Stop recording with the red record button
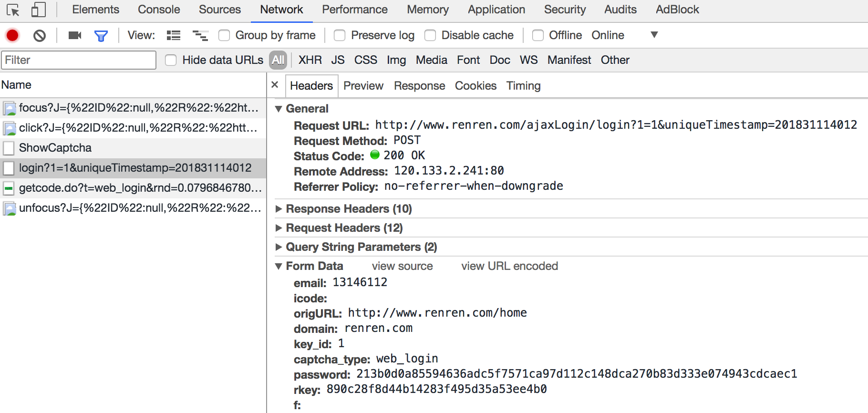 click(x=12, y=35)
